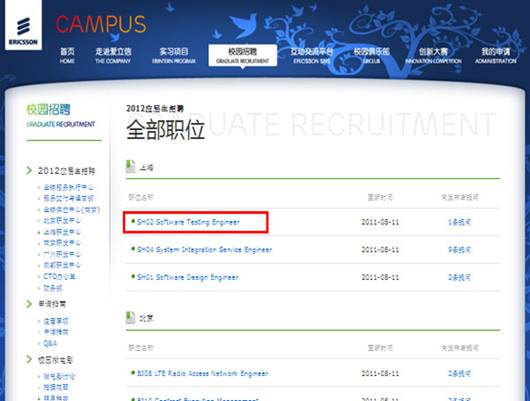The height and width of the screenshot is (401, 530).
Task: Select the GRADUATE RECRUITMENT navigation tab
Action: [243, 55]
